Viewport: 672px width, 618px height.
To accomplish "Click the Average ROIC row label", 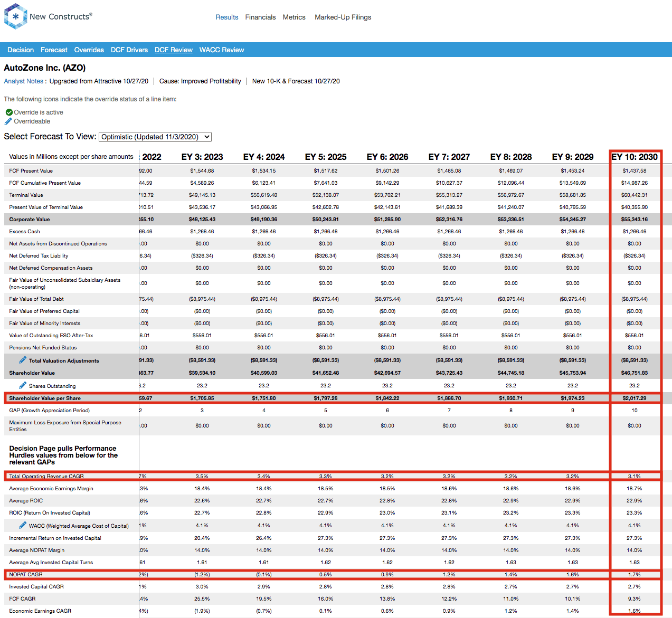I will (26, 501).
